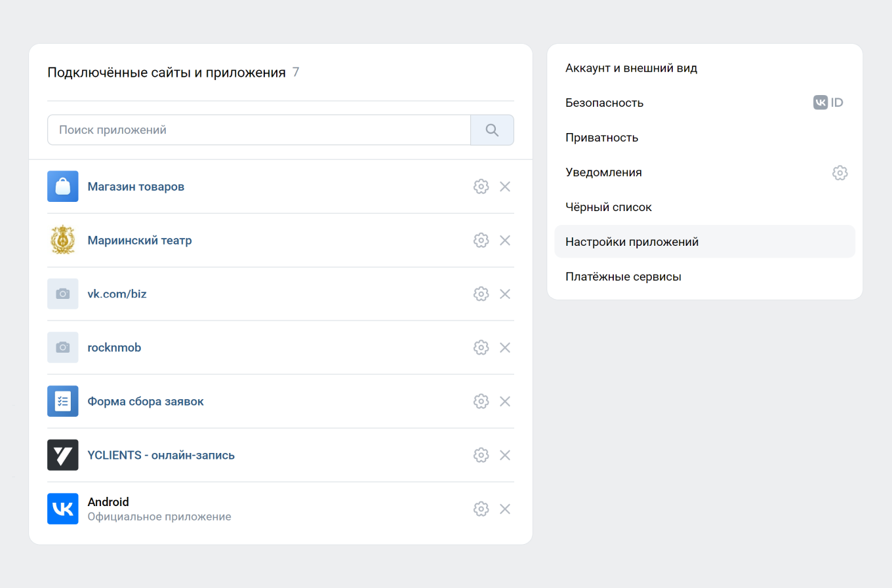
Task: Select Чёрный список in the sidebar
Action: coord(608,207)
